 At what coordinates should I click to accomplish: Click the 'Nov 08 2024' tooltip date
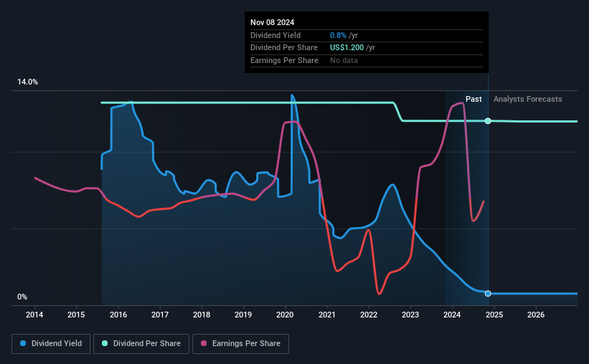pyautogui.click(x=273, y=22)
